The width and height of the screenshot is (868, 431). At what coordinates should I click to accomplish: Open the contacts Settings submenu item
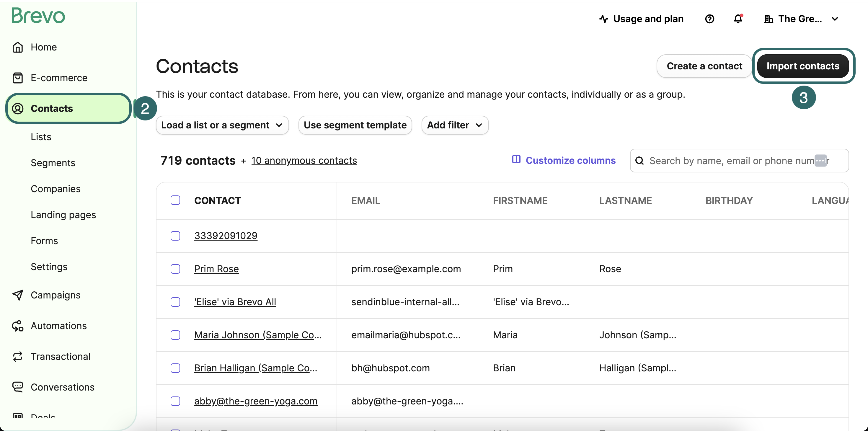pyautogui.click(x=49, y=267)
